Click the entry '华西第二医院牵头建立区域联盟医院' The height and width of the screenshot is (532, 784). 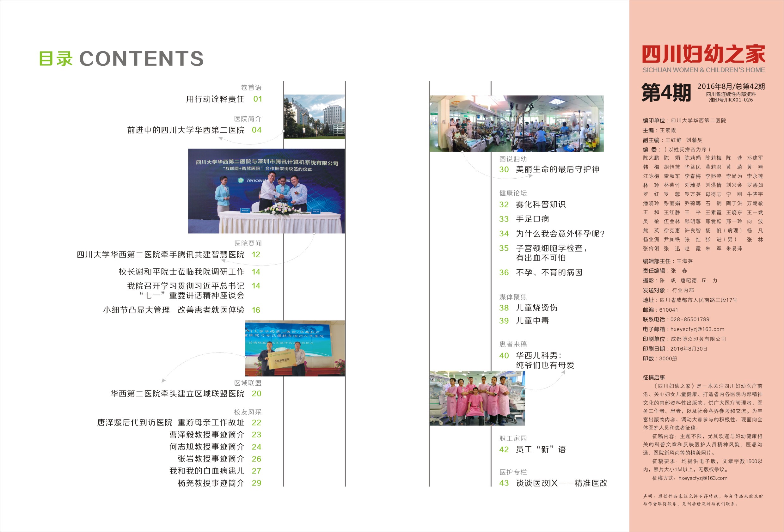(x=177, y=394)
